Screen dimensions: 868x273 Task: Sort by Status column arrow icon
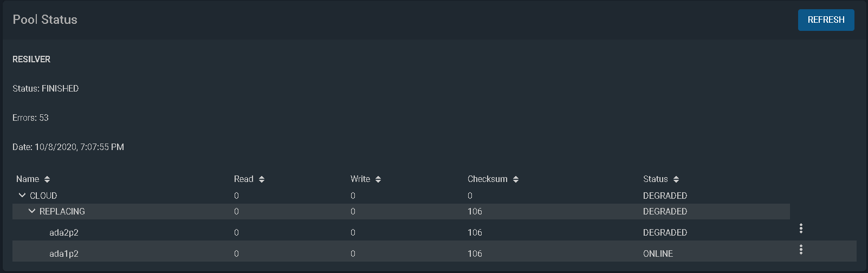point(676,179)
